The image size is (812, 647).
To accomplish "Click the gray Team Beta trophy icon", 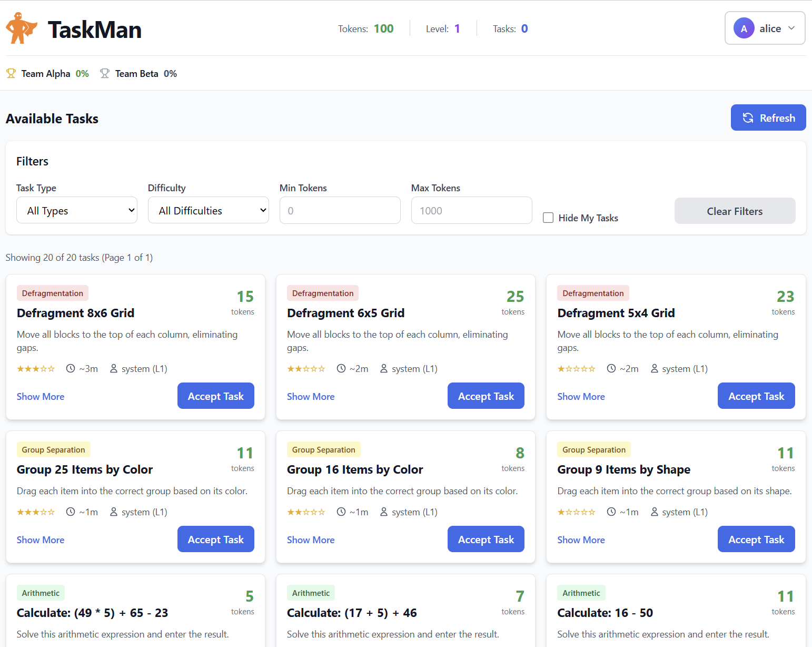I will [x=105, y=74].
